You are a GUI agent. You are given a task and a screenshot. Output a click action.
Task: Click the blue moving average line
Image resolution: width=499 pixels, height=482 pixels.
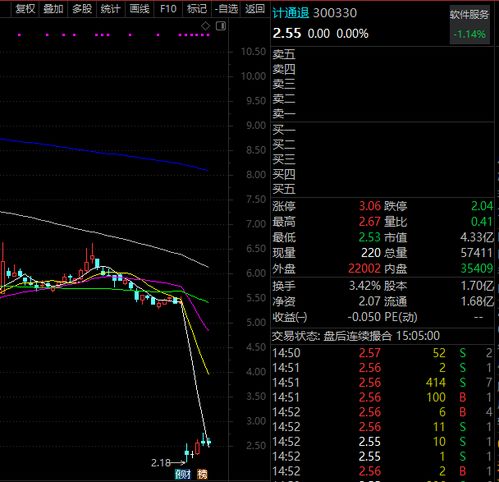[x=103, y=153]
